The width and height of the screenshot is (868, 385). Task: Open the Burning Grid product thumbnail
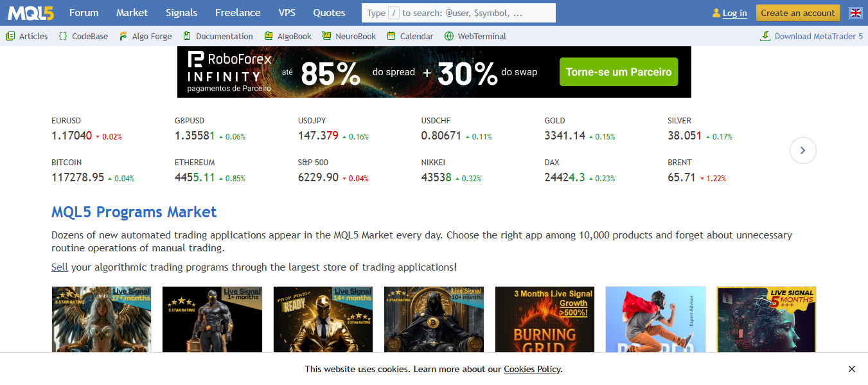click(544, 319)
